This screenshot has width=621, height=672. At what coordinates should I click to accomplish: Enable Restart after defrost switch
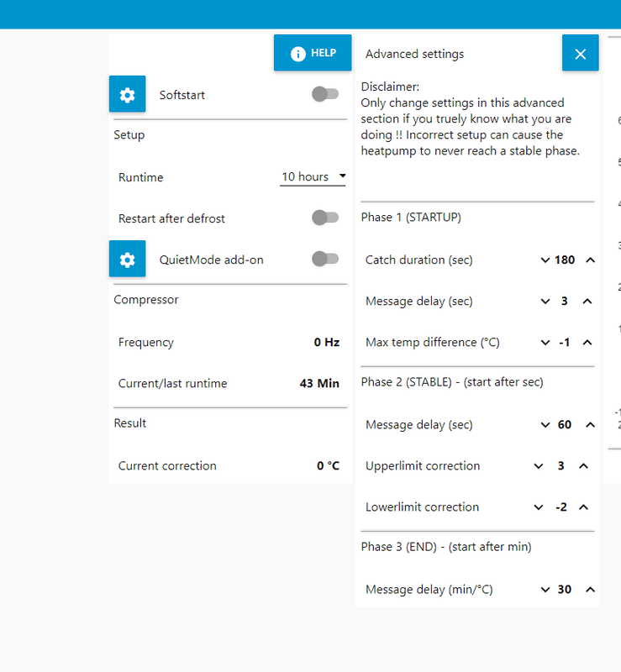point(325,218)
